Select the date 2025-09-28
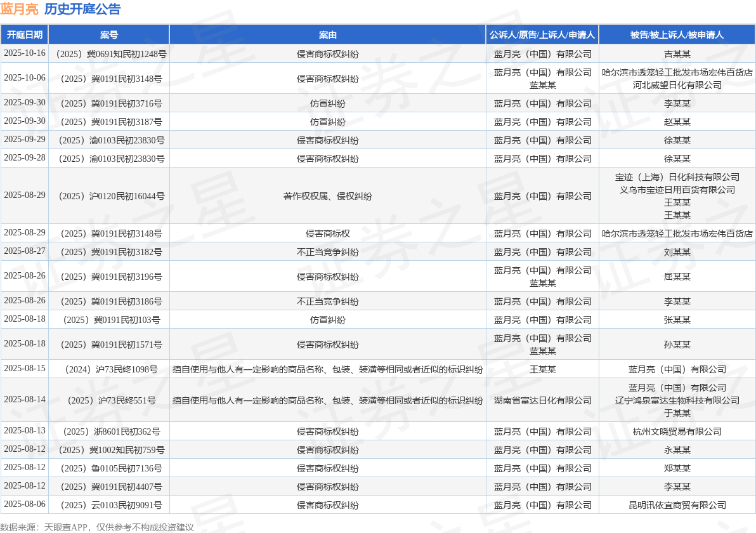 pyautogui.click(x=25, y=158)
